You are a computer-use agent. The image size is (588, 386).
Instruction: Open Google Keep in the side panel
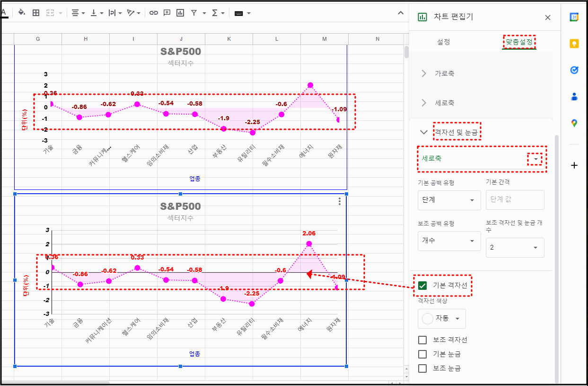point(574,44)
